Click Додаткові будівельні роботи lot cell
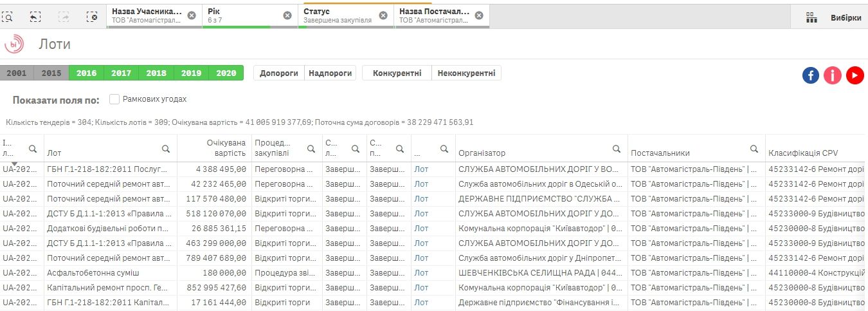This screenshot has height=311, width=868. pos(111,228)
